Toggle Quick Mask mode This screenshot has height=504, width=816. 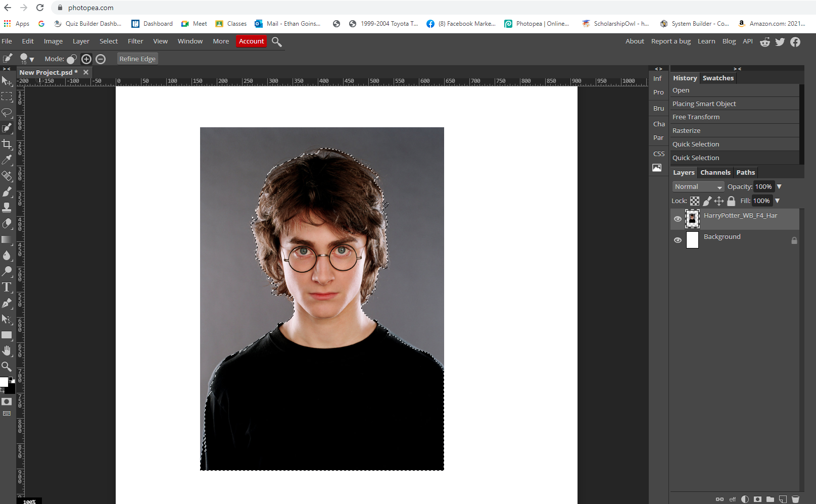point(7,401)
